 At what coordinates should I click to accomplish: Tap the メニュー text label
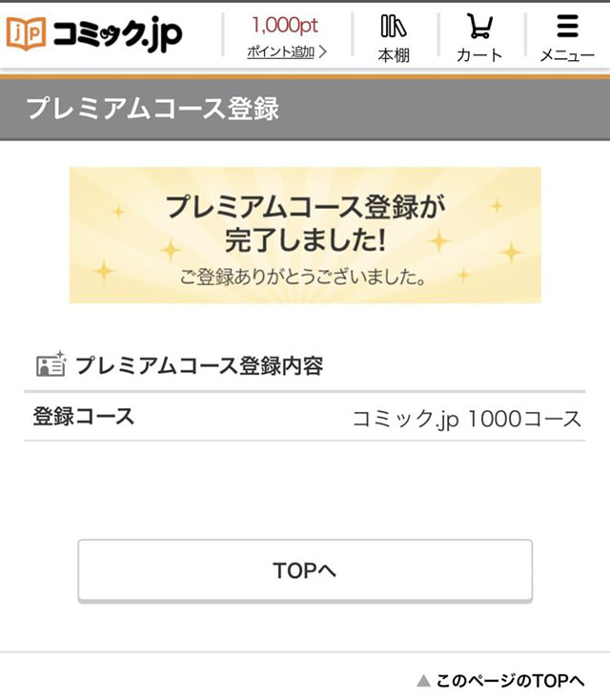pyautogui.click(x=567, y=55)
